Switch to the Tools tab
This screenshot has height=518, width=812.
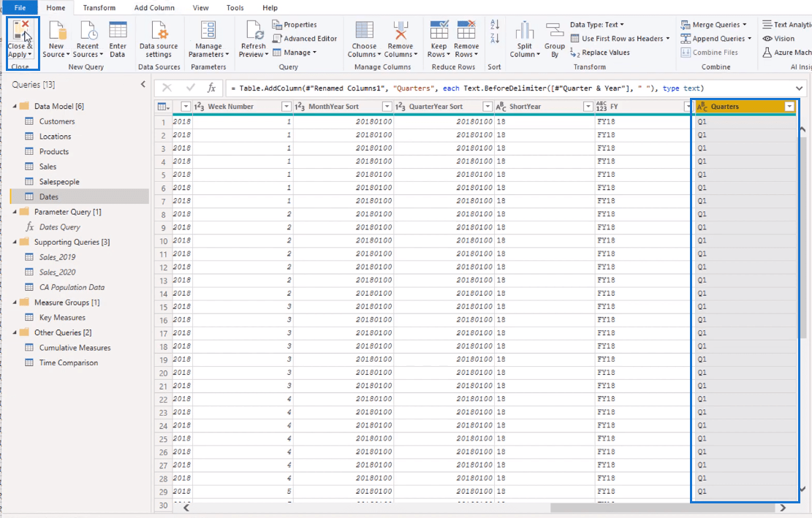[x=235, y=8]
